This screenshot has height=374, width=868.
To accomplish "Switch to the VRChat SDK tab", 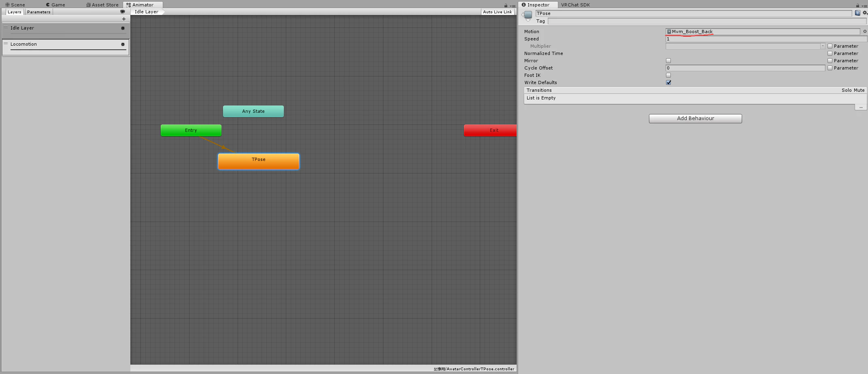I will [575, 5].
